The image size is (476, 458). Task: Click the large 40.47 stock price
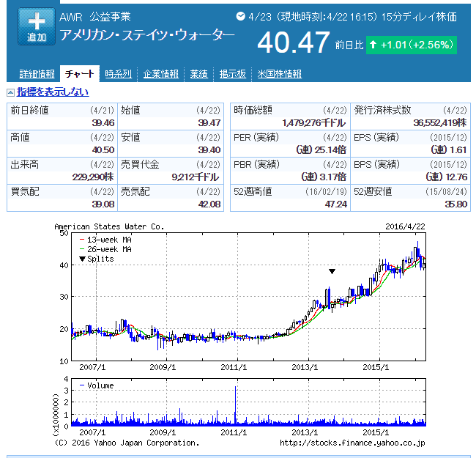click(x=293, y=43)
